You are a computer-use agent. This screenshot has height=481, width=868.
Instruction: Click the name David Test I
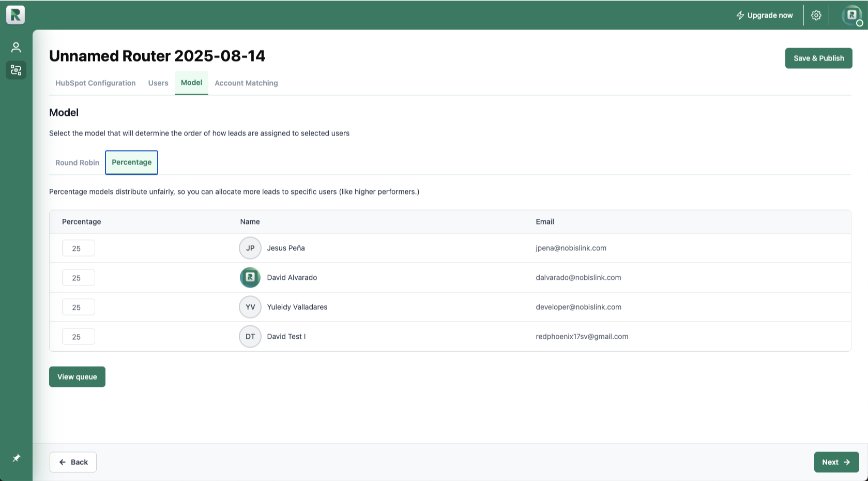coord(286,337)
